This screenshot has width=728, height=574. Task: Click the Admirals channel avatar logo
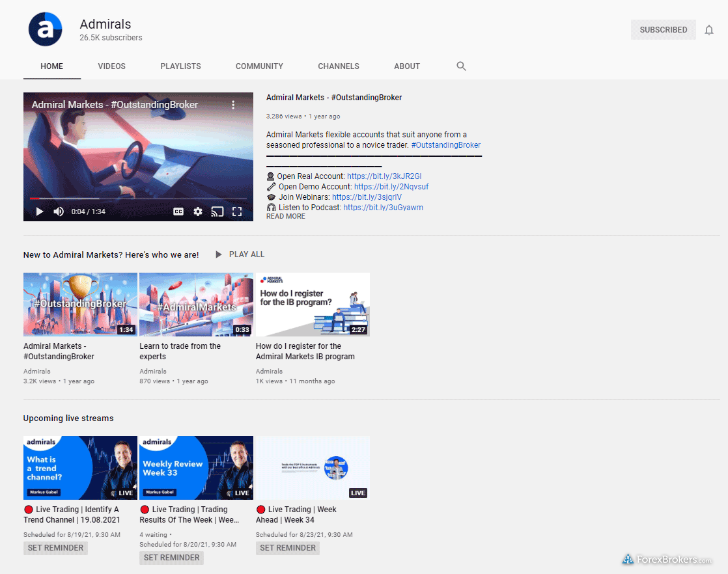coord(45,30)
